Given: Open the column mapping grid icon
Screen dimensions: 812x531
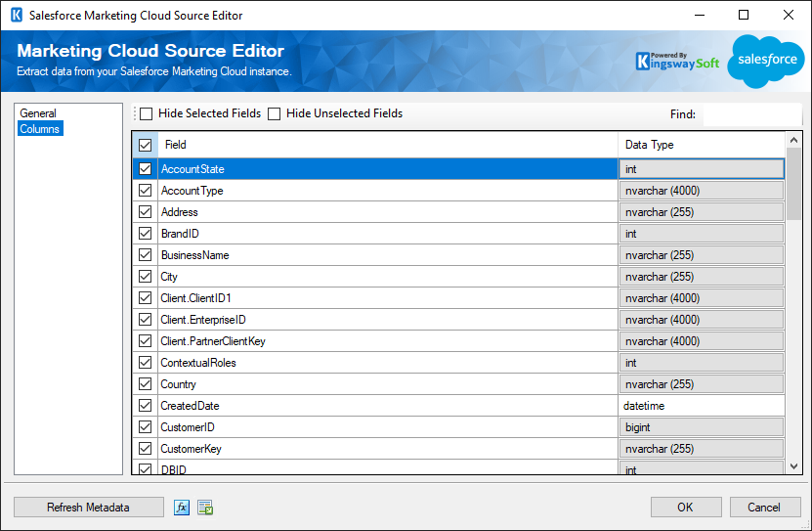Looking at the screenshot, I should pos(205,508).
